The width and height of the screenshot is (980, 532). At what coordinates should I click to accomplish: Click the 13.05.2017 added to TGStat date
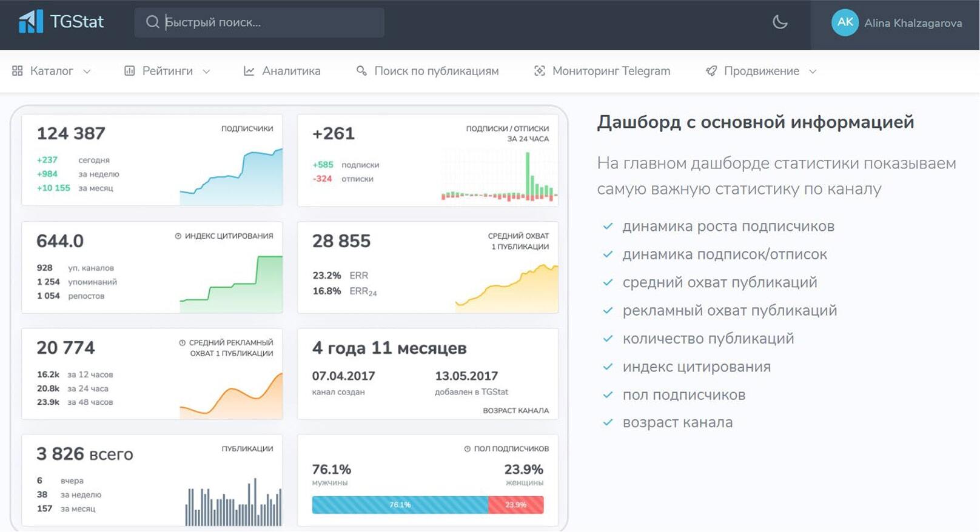click(466, 376)
